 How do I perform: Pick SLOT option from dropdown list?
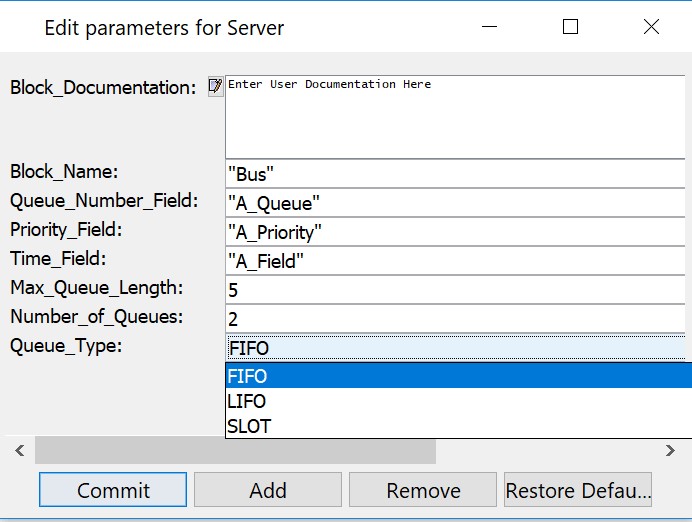click(x=458, y=426)
